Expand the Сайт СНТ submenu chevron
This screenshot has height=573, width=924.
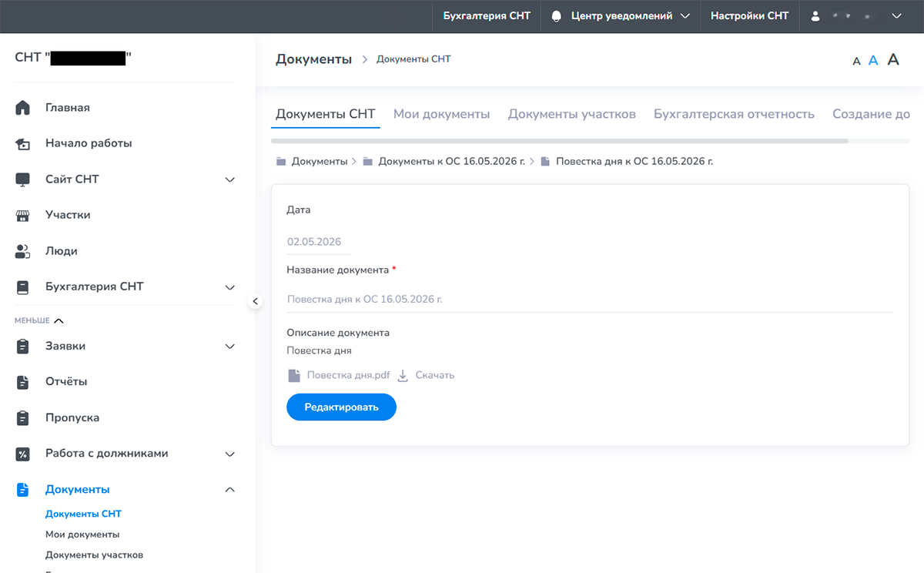coord(229,179)
